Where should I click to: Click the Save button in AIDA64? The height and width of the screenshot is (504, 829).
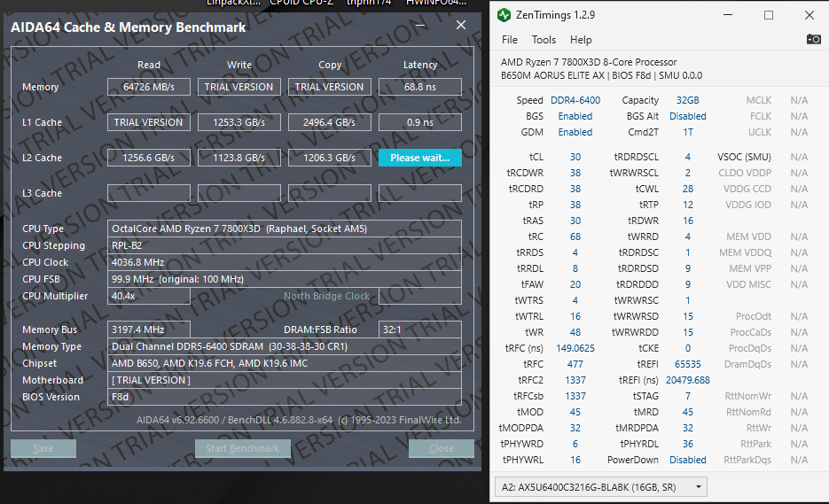tap(43, 448)
